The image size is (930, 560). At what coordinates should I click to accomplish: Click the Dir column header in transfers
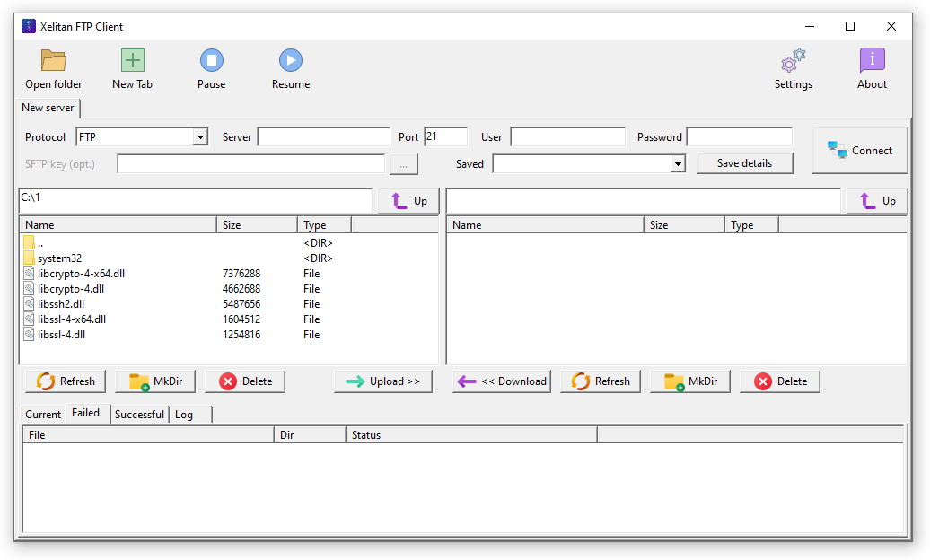tap(311, 435)
